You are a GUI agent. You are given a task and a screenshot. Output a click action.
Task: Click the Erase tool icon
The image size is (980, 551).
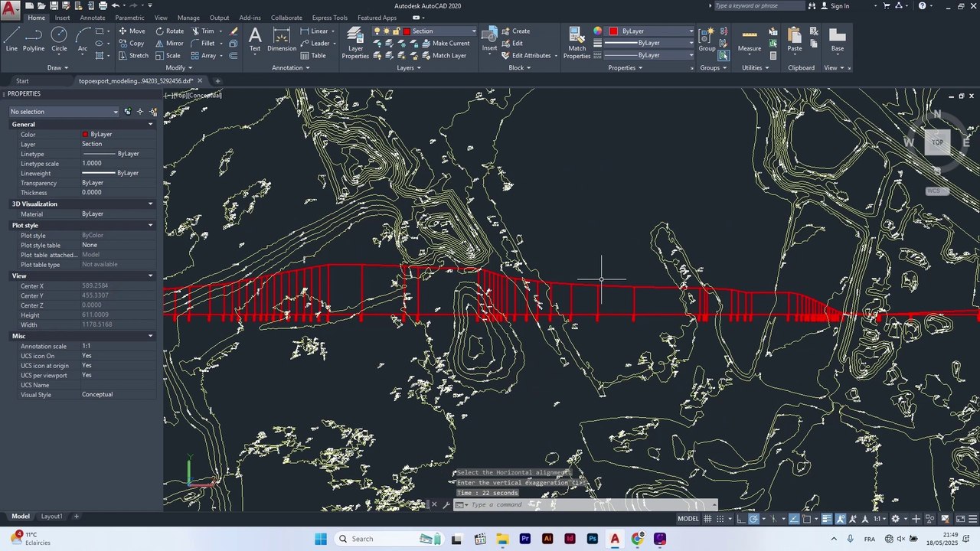(234, 31)
